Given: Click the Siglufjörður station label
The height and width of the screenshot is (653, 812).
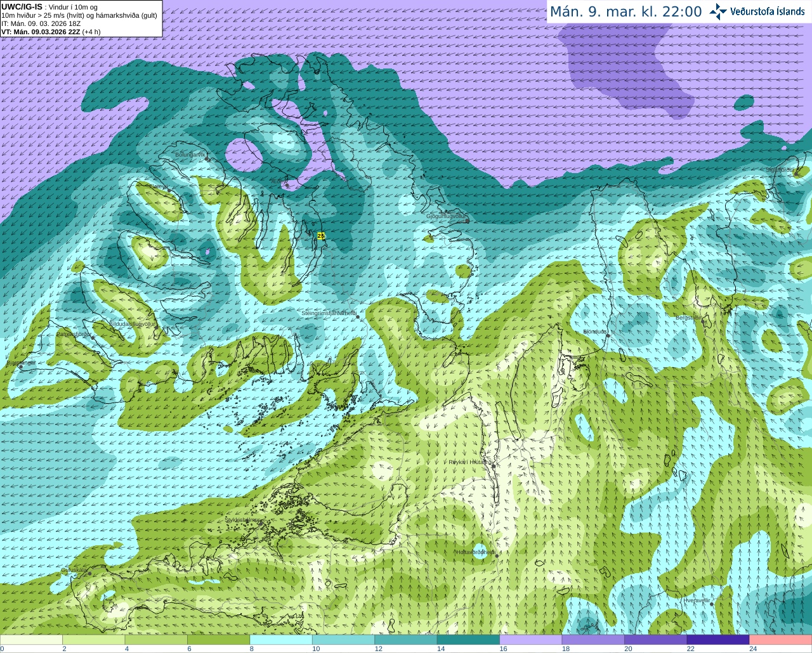Looking at the screenshot, I should (780, 170).
